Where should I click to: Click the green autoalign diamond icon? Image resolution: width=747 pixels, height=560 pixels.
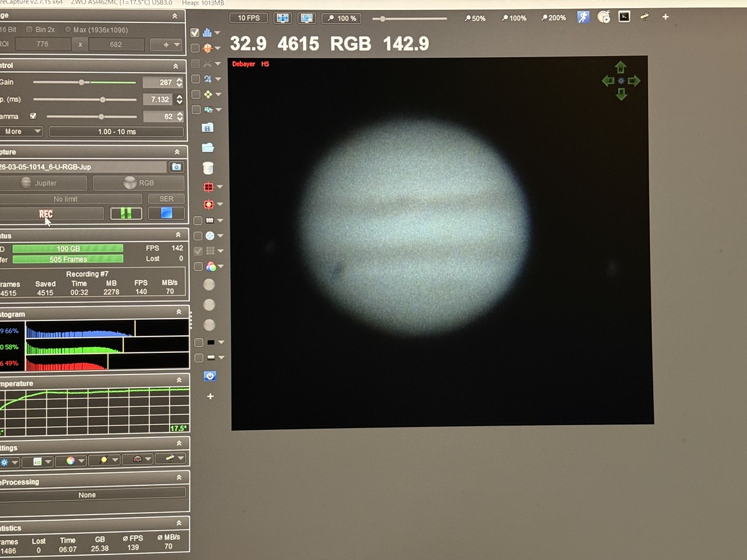[x=208, y=95]
